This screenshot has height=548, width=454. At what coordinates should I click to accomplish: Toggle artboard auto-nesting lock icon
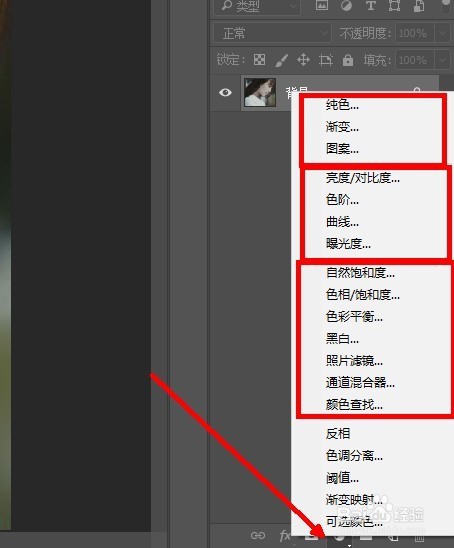pos(325,60)
